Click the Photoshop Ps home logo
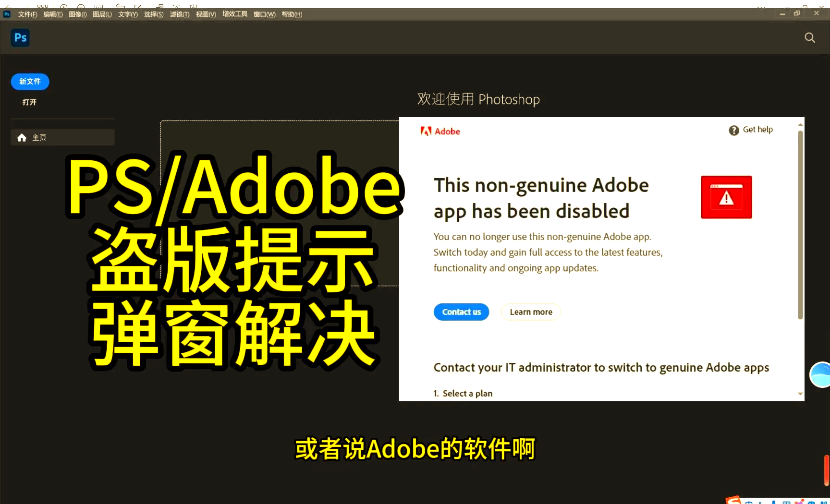The height and width of the screenshot is (504, 830). tap(20, 37)
